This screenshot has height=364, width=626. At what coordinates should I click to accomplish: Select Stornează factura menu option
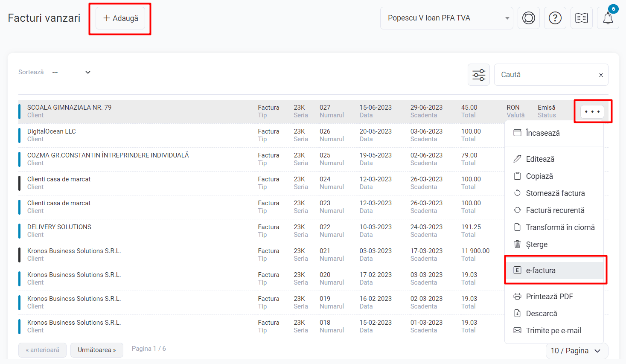click(555, 193)
